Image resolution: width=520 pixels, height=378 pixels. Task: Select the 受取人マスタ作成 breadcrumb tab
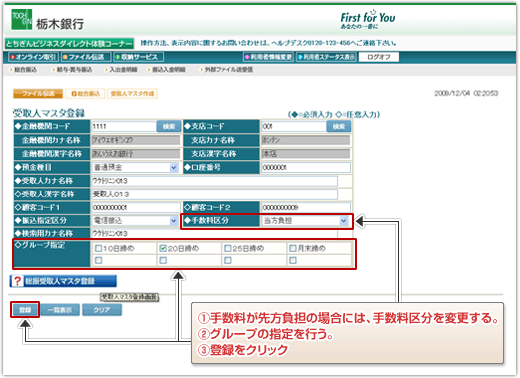pos(132,94)
